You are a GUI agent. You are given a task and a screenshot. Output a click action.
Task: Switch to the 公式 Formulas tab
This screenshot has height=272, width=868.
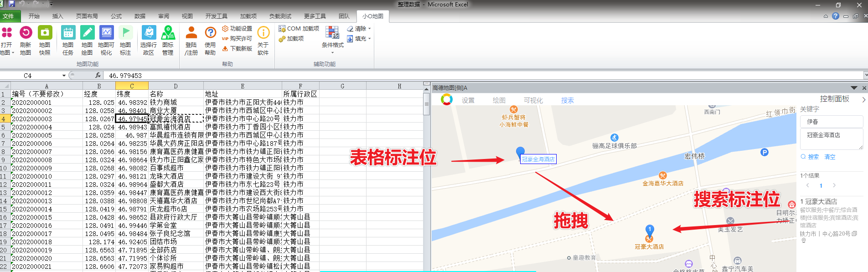[116, 16]
